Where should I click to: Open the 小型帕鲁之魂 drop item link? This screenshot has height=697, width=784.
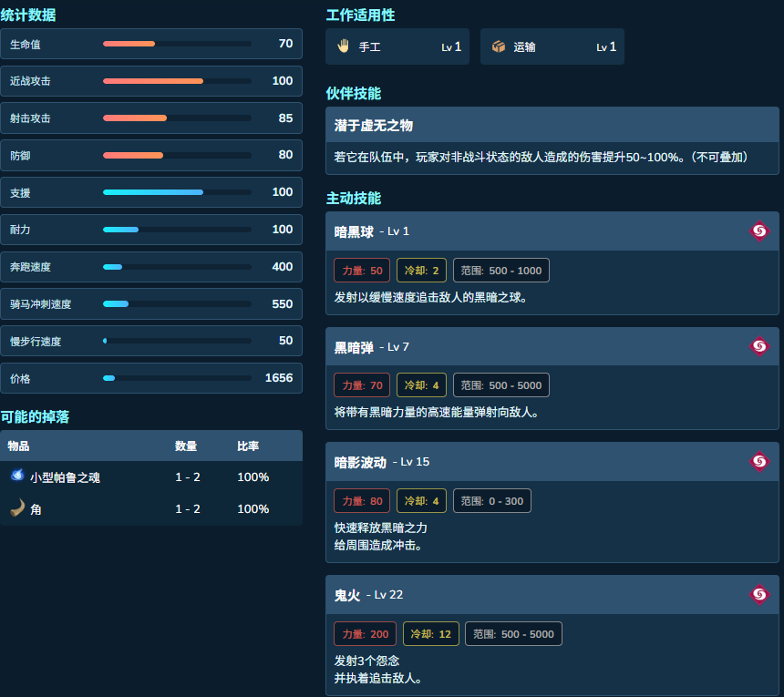pos(65,477)
